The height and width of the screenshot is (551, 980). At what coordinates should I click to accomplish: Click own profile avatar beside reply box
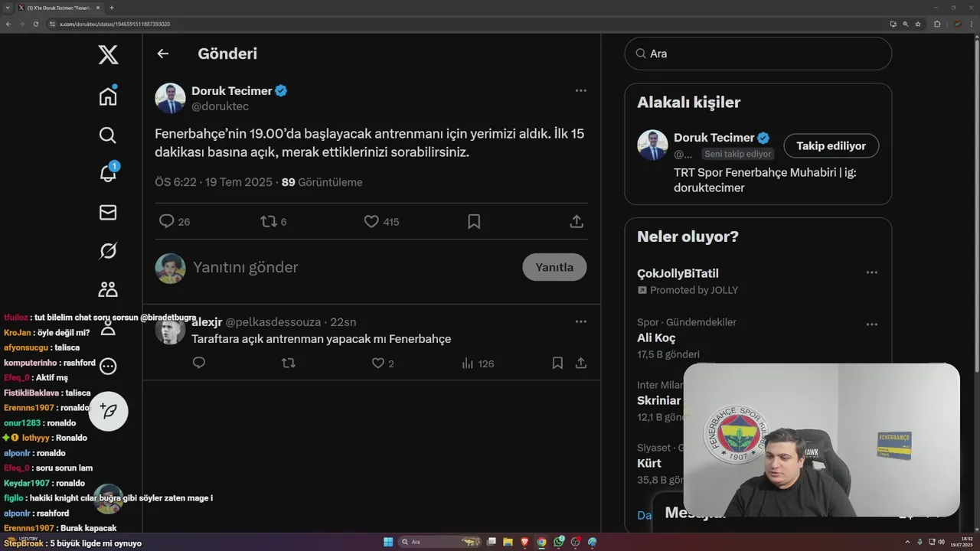170,269
